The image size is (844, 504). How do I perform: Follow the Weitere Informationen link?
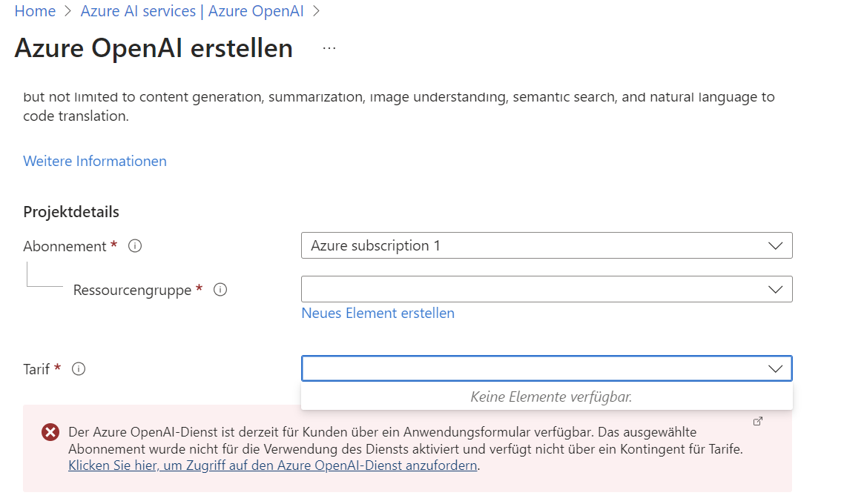coord(95,161)
